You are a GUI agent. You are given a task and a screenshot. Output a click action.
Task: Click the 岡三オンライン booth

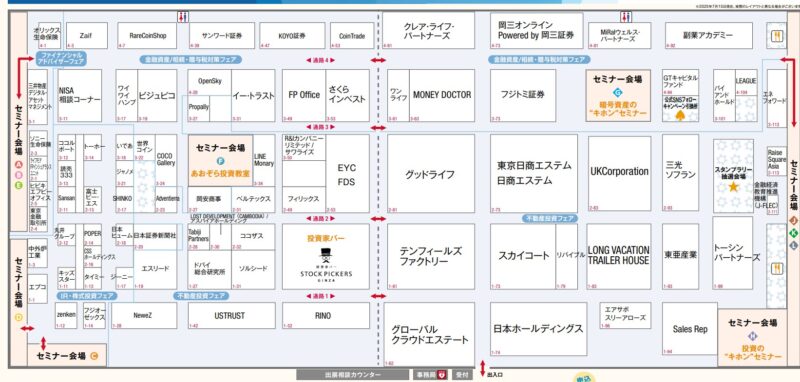click(537, 31)
